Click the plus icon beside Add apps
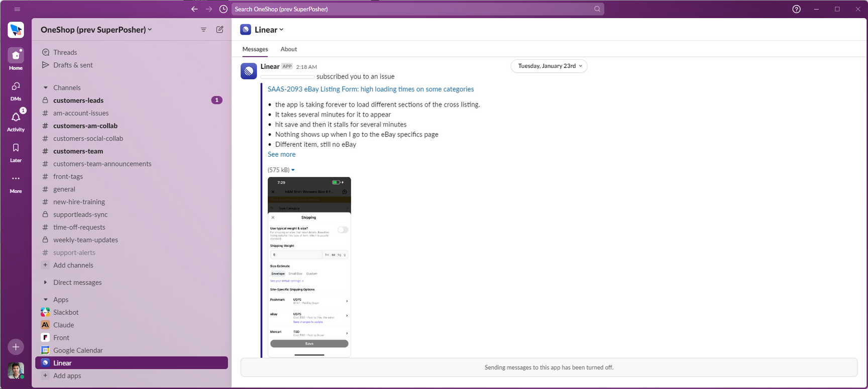Viewport: 868px width, 389px height. pos(45,375)
